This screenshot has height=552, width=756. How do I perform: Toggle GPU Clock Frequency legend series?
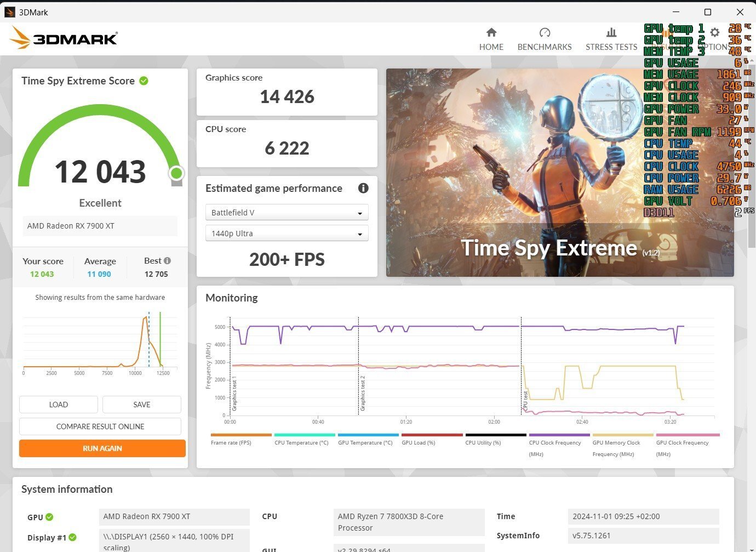(x=688, y=445)
